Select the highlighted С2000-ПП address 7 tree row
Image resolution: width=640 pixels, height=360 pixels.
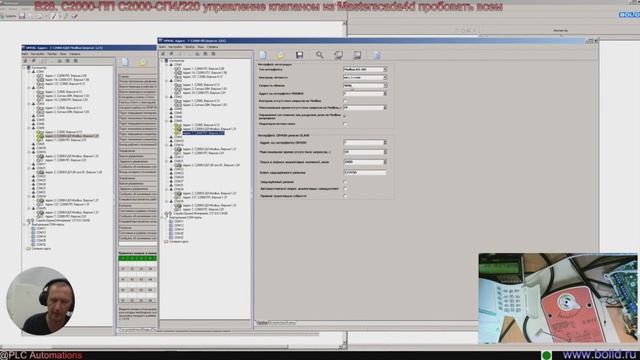point(203,133)
